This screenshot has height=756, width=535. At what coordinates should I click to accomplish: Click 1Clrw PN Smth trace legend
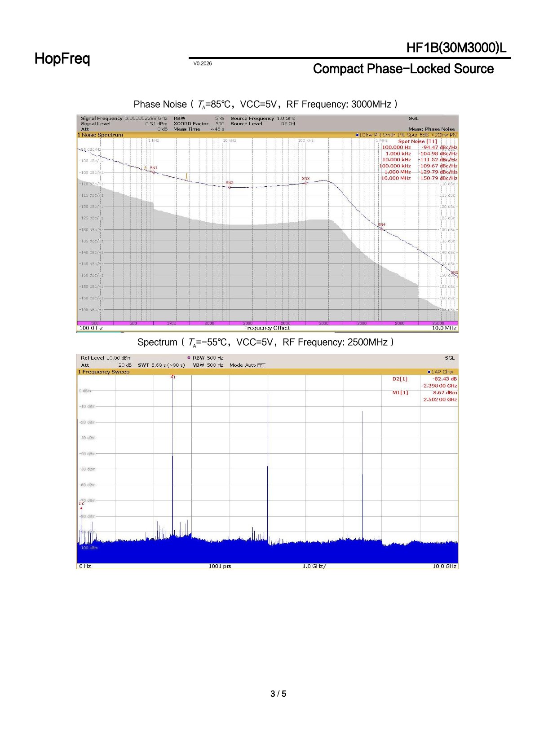(392, 135)
